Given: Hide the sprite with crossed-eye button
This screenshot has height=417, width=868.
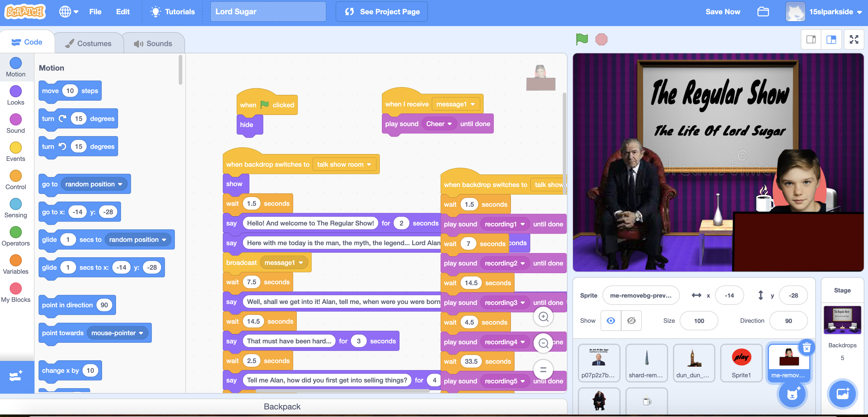Looking at the screenshot, I should [x=631, y=321].
